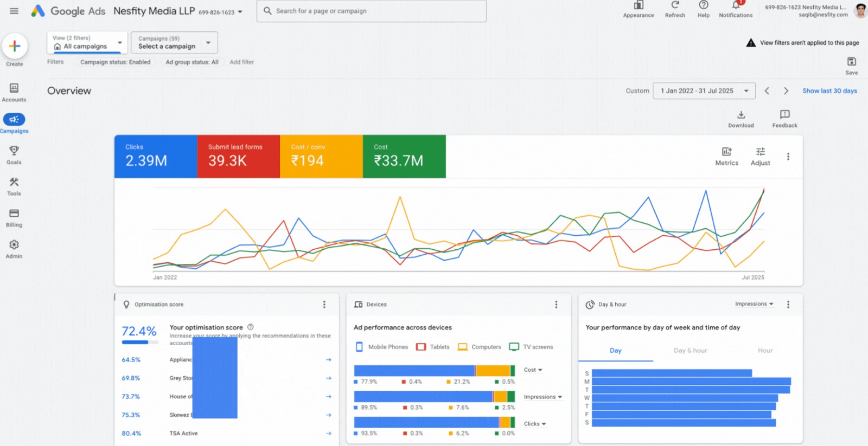Open the Help menu
The image size is (868, 446).
[704, 10]
